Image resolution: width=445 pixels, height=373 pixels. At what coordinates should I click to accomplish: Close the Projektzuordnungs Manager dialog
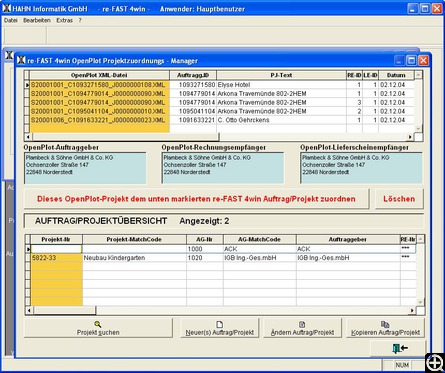(424, 60)
